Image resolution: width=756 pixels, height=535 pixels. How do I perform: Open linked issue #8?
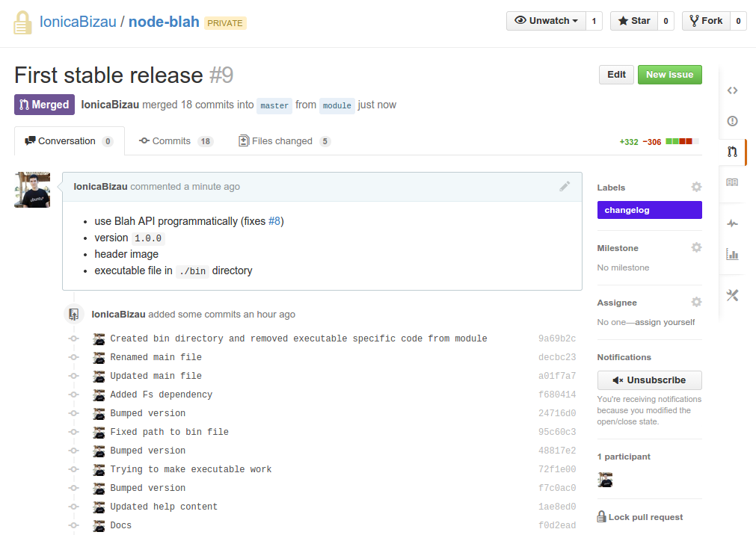tap(274, 221)
